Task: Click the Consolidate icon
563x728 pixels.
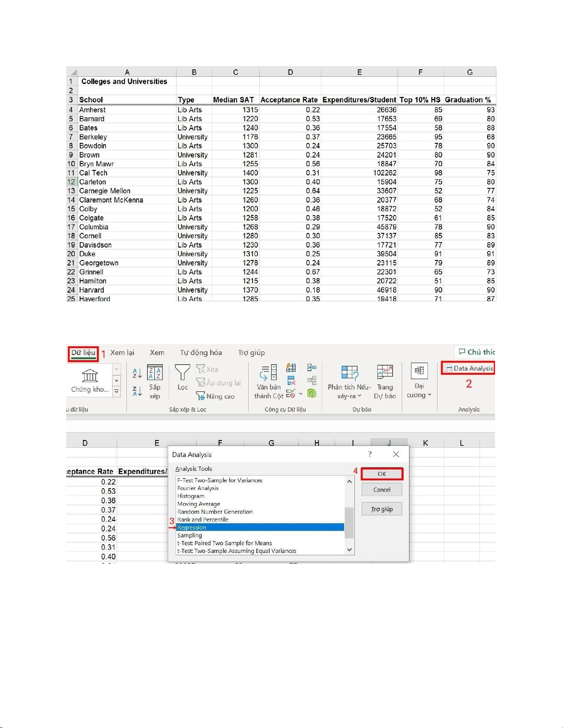Action: 312,367
